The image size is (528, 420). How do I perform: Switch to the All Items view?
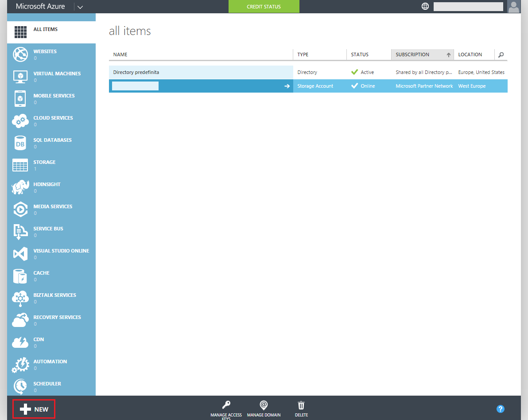tap(45, 30)
